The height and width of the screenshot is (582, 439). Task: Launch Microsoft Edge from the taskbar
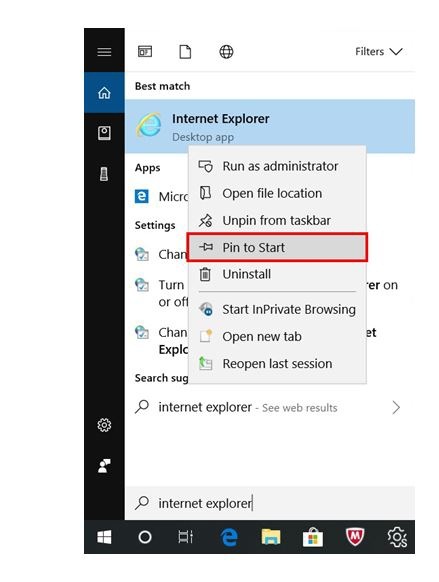click(x=229, y=537)
